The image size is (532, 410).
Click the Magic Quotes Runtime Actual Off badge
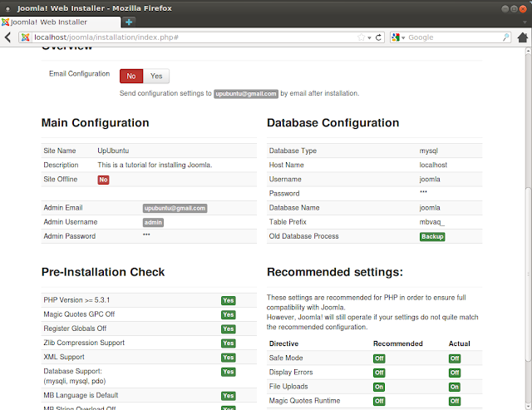tap(455, 401)
